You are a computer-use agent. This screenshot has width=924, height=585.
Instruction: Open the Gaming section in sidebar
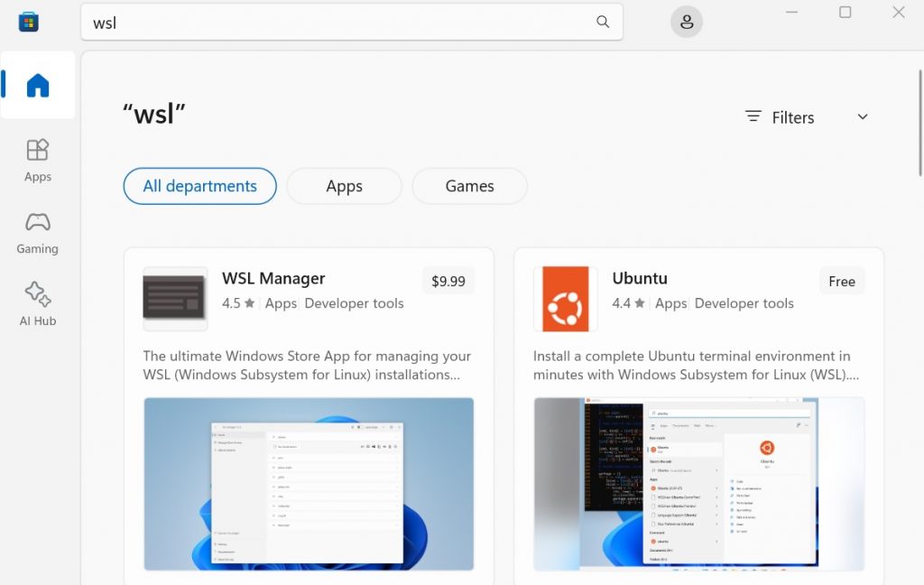pyautogui.click(x=38, y=232)
